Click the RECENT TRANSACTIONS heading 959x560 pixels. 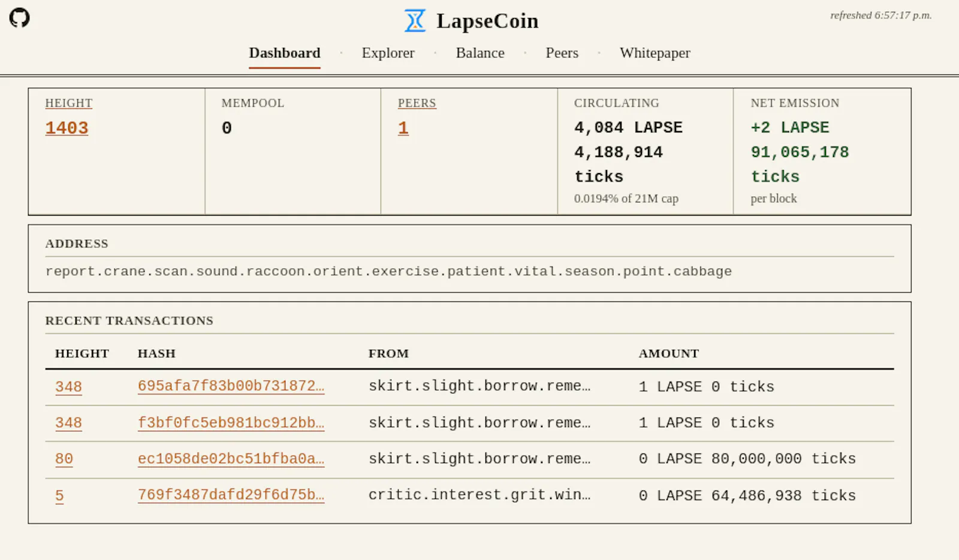click(129, 320)
